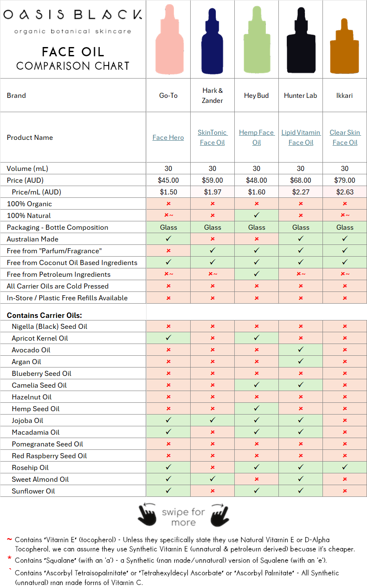
Task: Select the $79.00 price cell
Action: click(x=345, y=180)
